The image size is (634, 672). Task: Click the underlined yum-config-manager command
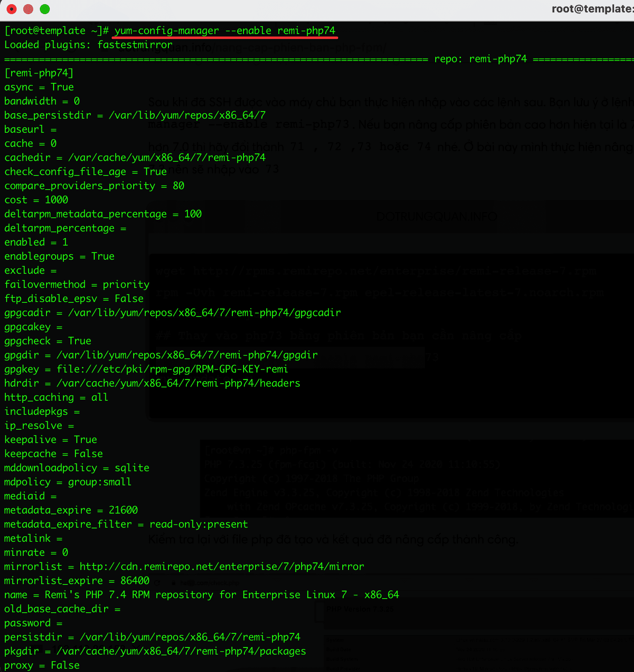tap(224, 31)
